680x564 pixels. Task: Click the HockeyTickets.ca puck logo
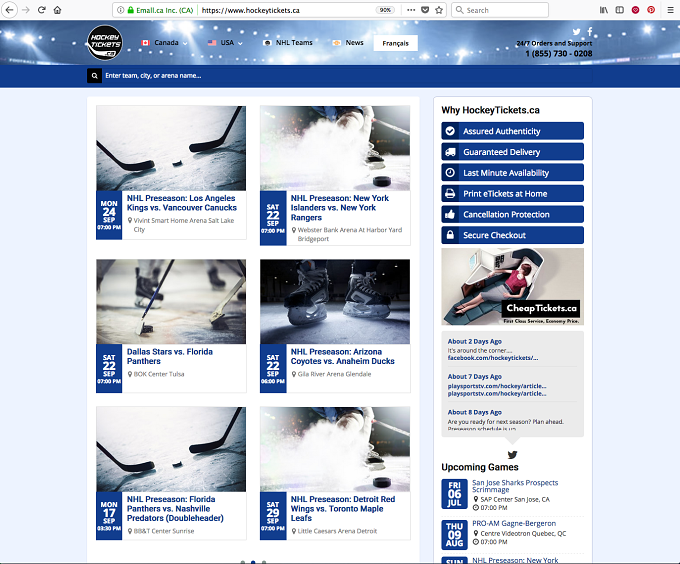(x=105, y=43)
